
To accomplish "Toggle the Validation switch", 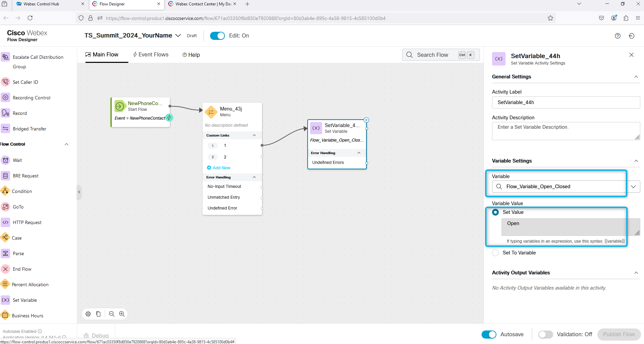I will click(x=546, y=334).
